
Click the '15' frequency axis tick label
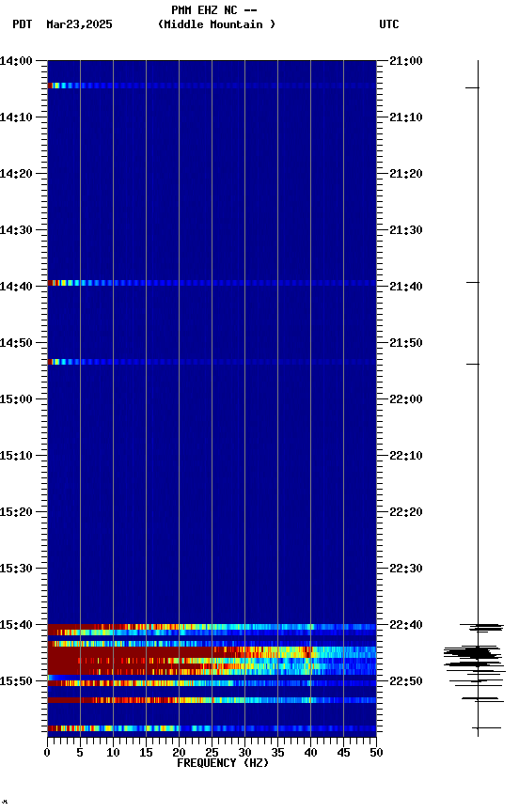tap(146, 753)
